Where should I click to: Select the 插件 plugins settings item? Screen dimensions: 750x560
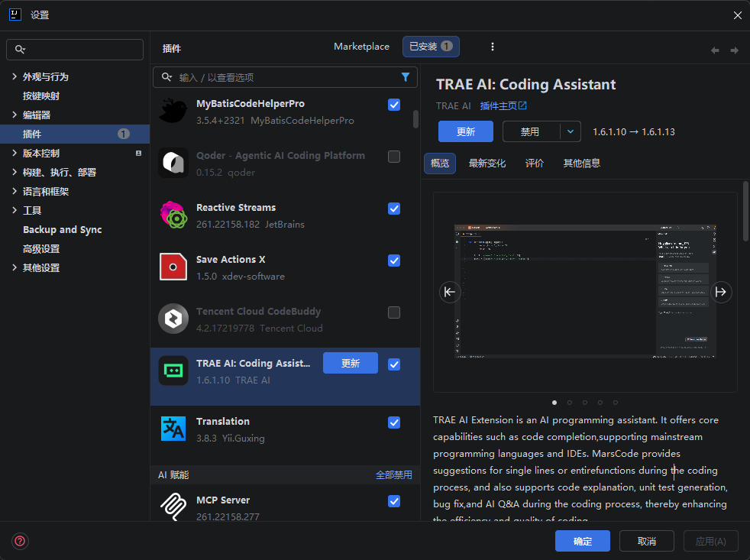click(x=75, y=134)
